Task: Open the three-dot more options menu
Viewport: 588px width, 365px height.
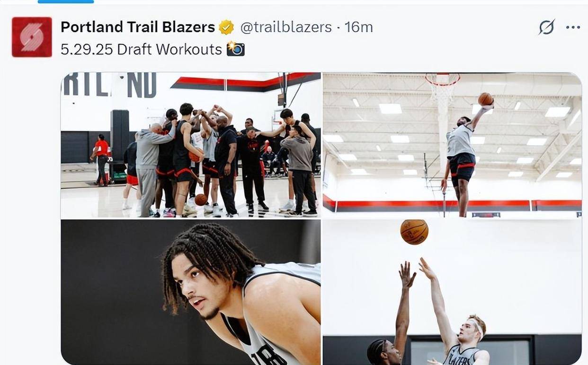Action: pos(573,27)
